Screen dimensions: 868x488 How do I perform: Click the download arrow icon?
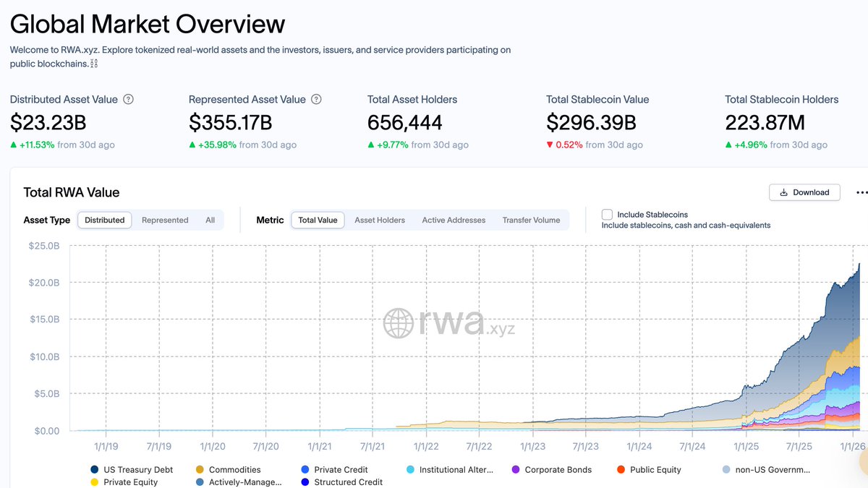(783, 192)
